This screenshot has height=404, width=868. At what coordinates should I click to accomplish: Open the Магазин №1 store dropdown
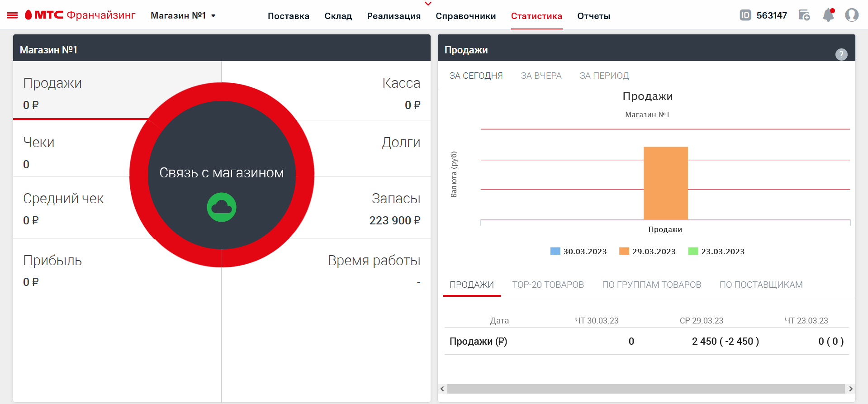pyautogui.click(x=183, y=15)
